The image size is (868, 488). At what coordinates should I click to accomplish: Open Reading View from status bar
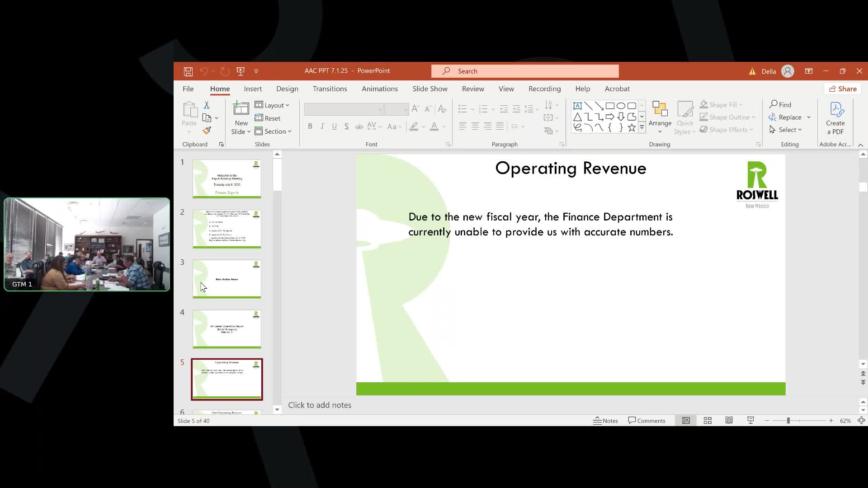tap(729, 421)
